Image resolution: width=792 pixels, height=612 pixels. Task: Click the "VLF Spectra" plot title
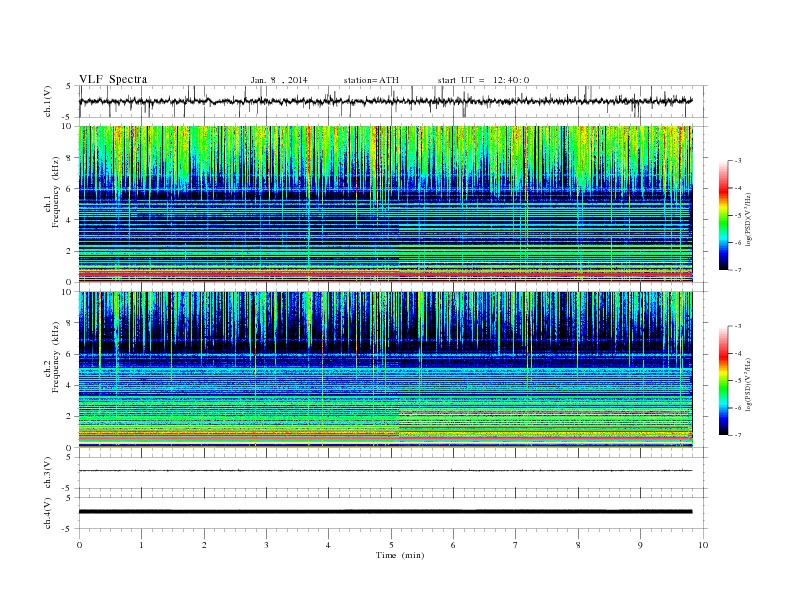(x=113, y=79)
